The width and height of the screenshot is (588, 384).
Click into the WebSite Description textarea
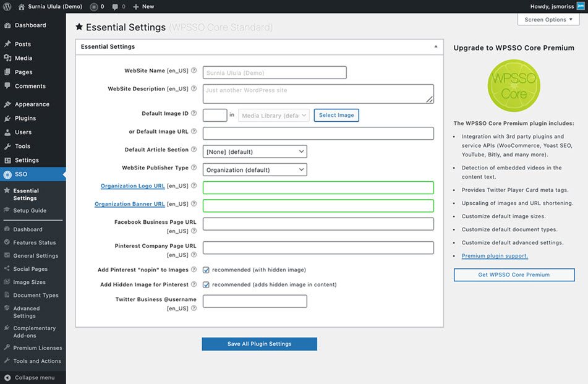pyautogui.click(x=318, y=94)
